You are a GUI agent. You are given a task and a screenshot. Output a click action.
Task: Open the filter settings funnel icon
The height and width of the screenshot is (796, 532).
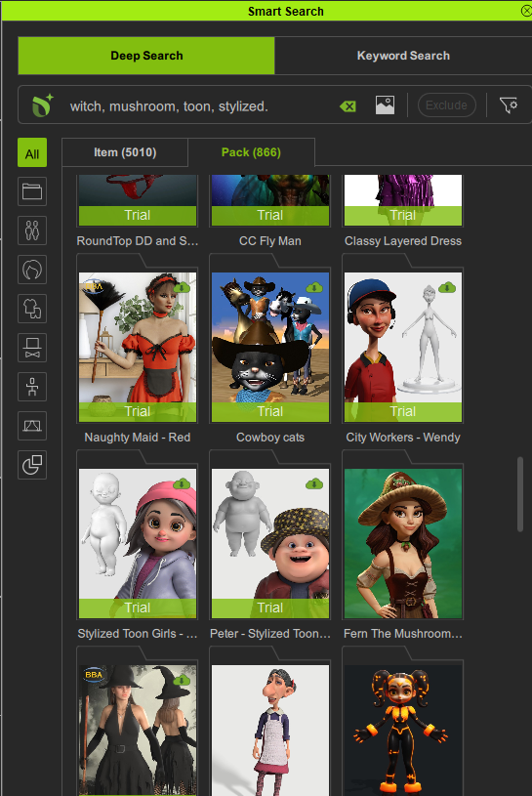pos(509,105)
